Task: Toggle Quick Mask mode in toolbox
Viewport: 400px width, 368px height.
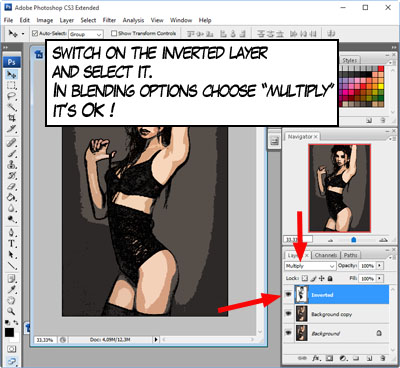Action: pos(12,349)
